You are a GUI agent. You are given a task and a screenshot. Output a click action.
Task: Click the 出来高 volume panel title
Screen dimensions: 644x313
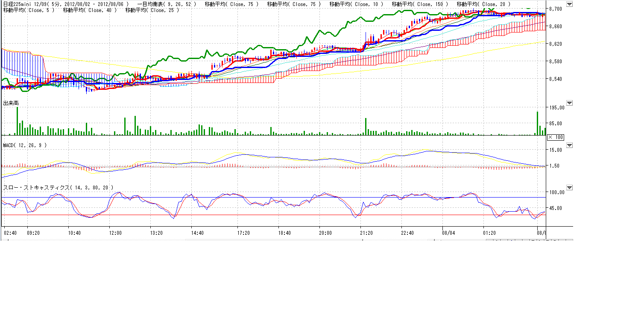pos(11,103)
